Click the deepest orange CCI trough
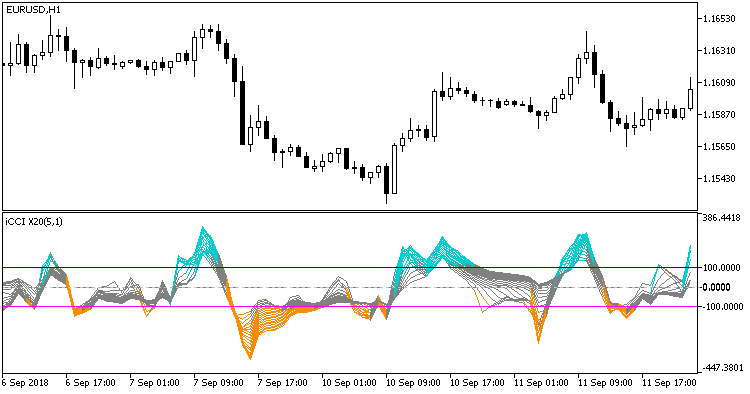Viewport: 750px width, 394px height. [x=250, y=357]
